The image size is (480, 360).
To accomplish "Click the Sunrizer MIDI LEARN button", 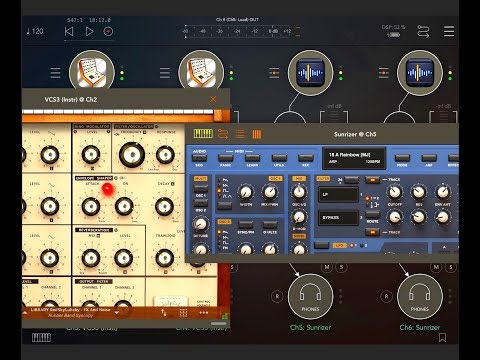I will click(252, 158).
